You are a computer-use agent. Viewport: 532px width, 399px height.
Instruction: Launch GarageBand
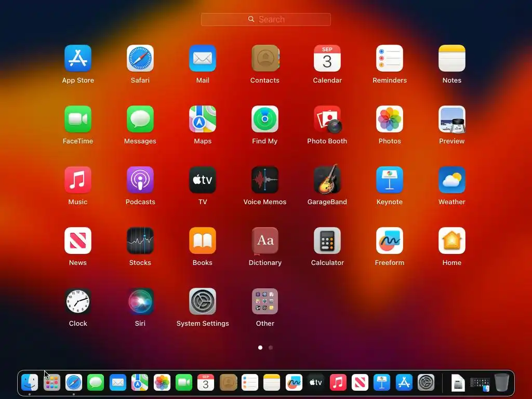(x=327, y=180)
